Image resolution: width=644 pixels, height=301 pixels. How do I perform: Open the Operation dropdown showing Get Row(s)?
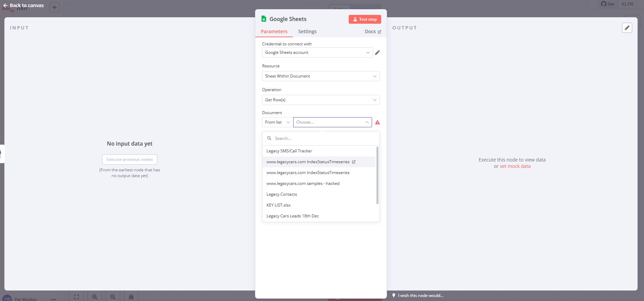(x=321, y=100)
